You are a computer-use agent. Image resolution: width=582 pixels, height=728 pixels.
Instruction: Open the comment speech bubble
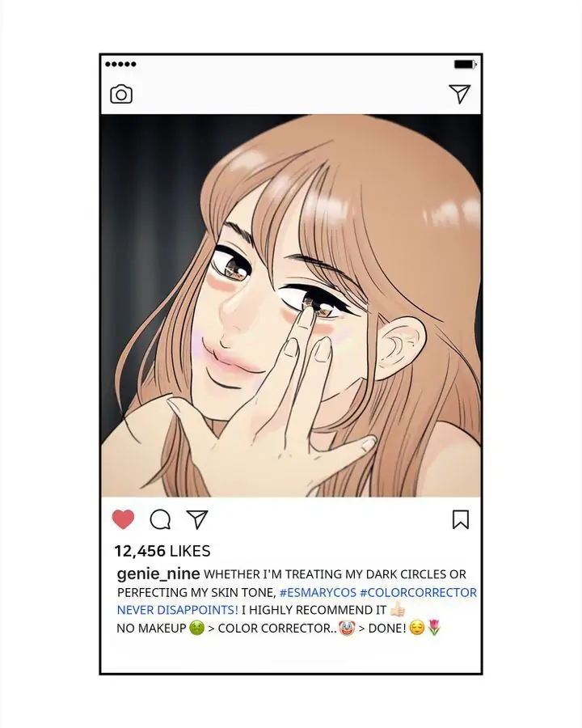(x=160, y=519)
